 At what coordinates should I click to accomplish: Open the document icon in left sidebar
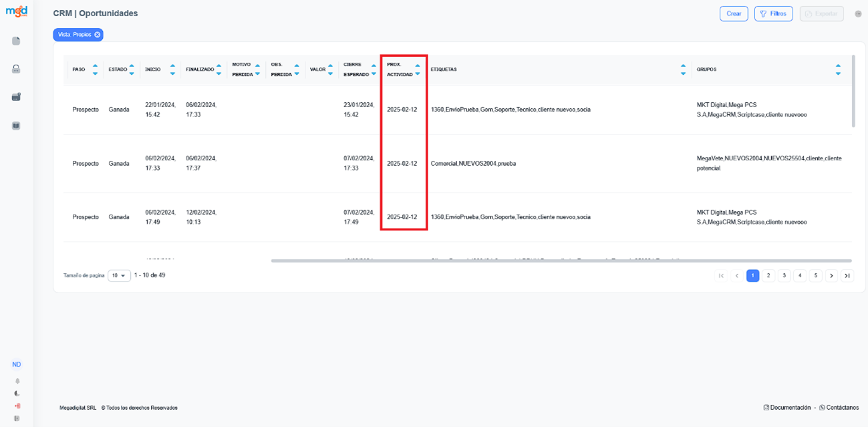click(x=16, y=41)
